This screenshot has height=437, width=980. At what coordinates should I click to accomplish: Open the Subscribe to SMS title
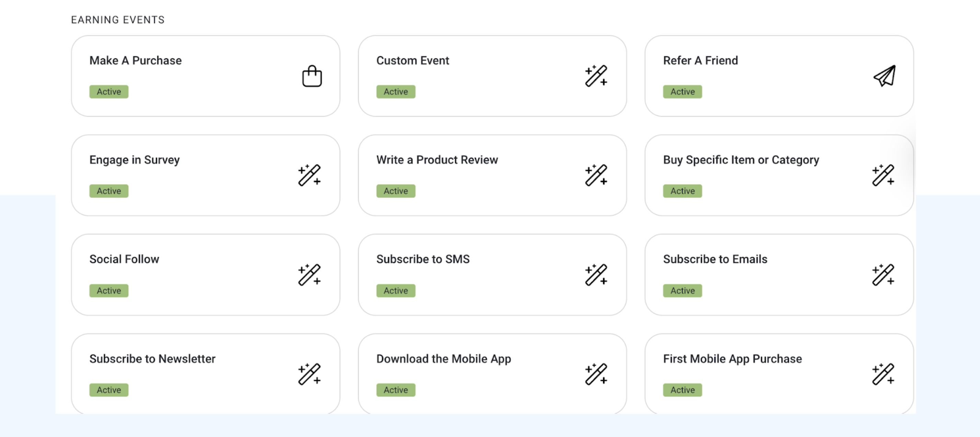pyautogui.click(x=423, y=259)
